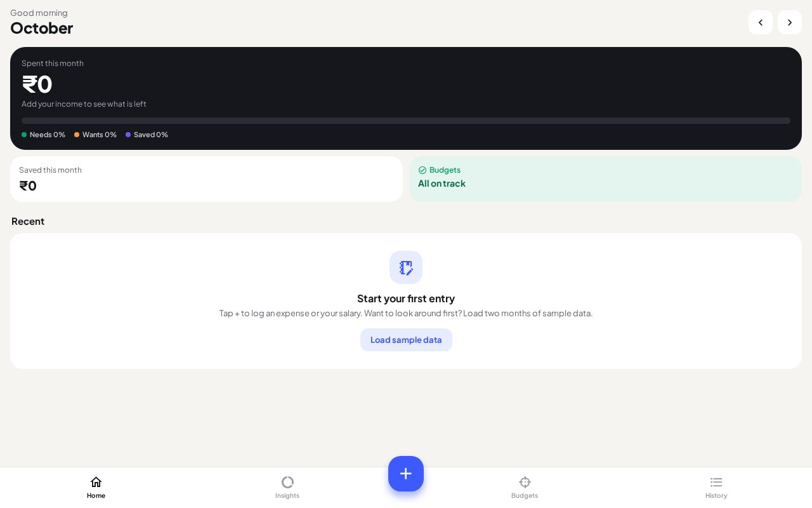The image size is (812, 508).
Task: Click the ₹0 amount under Spent this month
Action: tap(37, 84)
